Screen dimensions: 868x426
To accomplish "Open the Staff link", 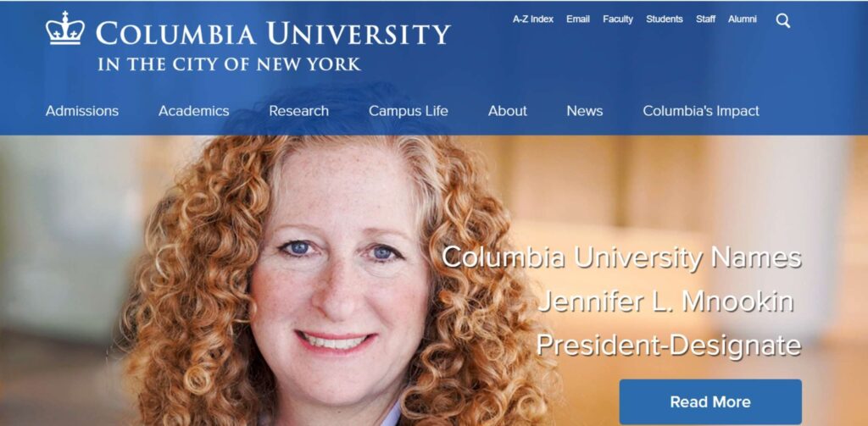I will tap(705, 19).
